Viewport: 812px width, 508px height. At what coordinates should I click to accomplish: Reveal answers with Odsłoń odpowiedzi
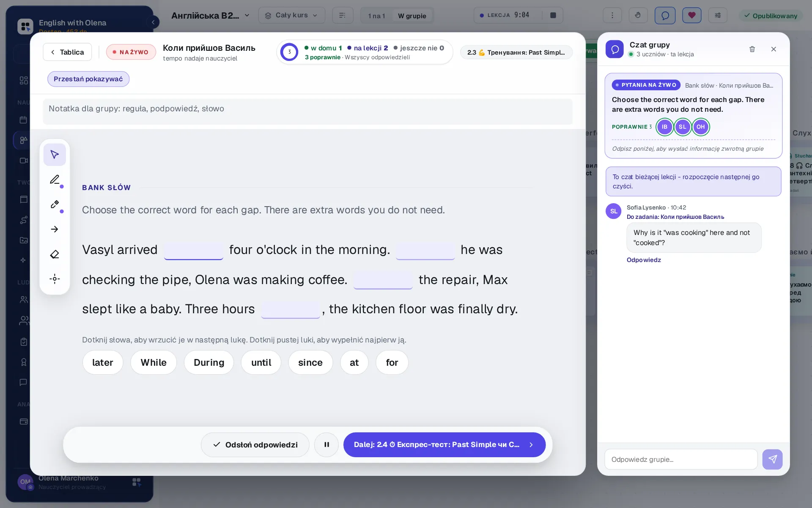255,444
